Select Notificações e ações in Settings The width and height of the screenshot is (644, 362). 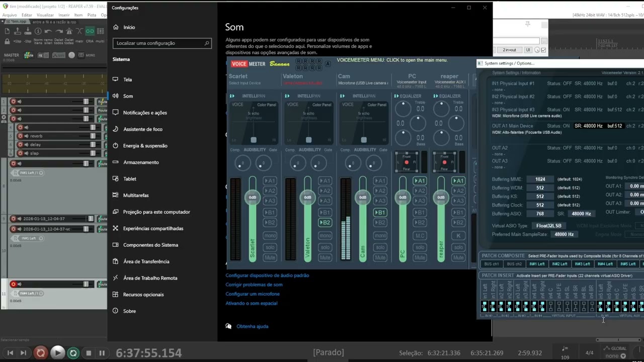145,113
